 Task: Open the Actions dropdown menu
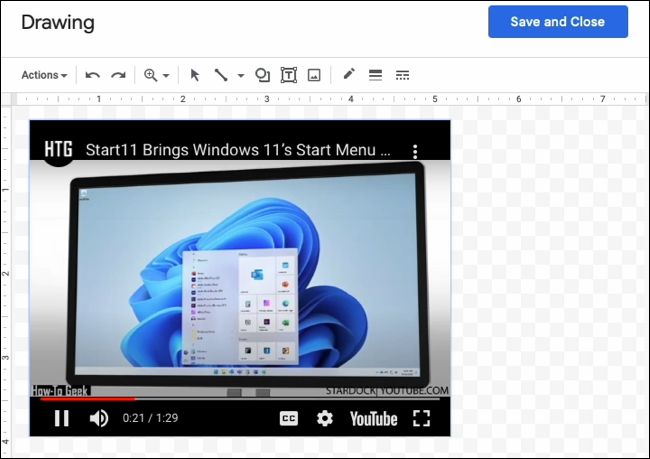coord(44,75)
